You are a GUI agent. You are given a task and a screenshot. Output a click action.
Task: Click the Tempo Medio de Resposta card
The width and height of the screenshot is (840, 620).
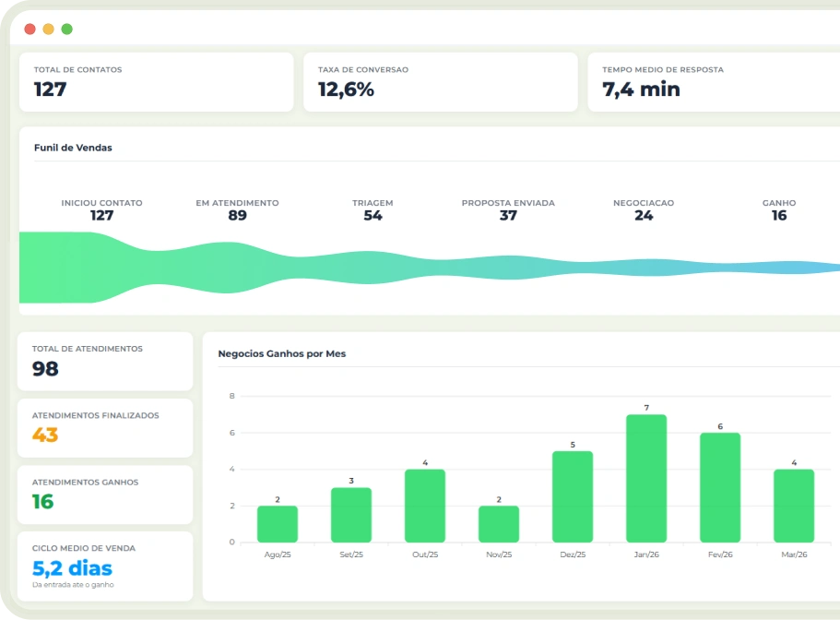pos(712,82)
